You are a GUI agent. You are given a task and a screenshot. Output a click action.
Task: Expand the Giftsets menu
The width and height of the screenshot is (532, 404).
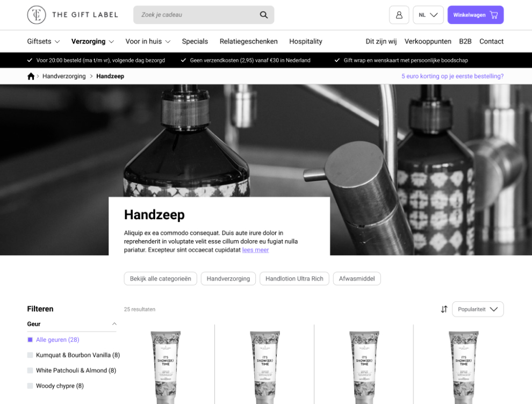[44, 41]
